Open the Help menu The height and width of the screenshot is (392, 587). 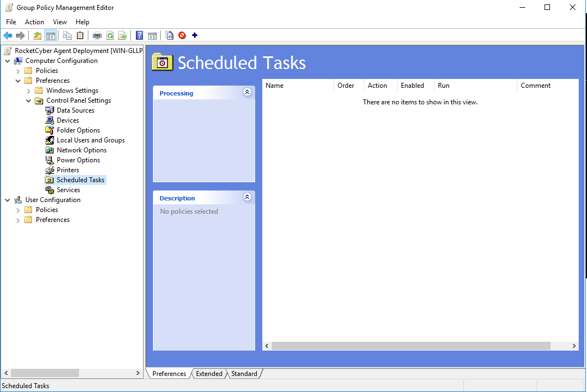click(82, 22)
